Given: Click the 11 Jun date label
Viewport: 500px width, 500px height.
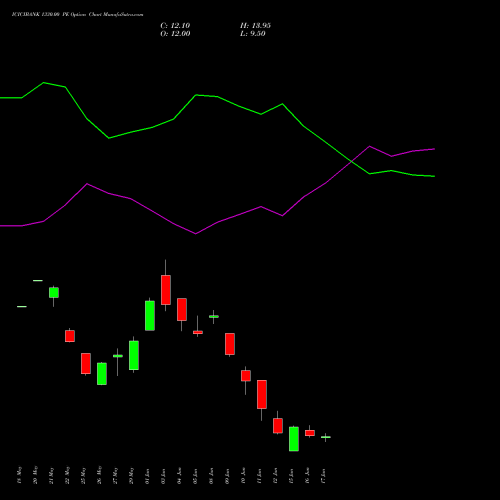Looking at the screenshot, I should [259, 476].
